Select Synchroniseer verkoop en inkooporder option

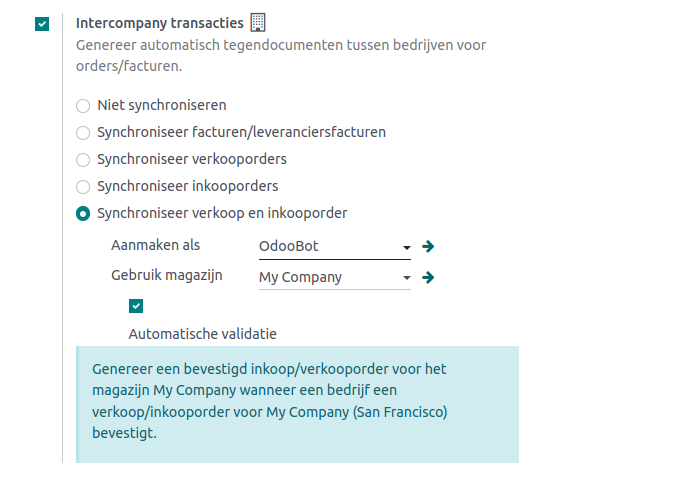[x=83, y=213]
